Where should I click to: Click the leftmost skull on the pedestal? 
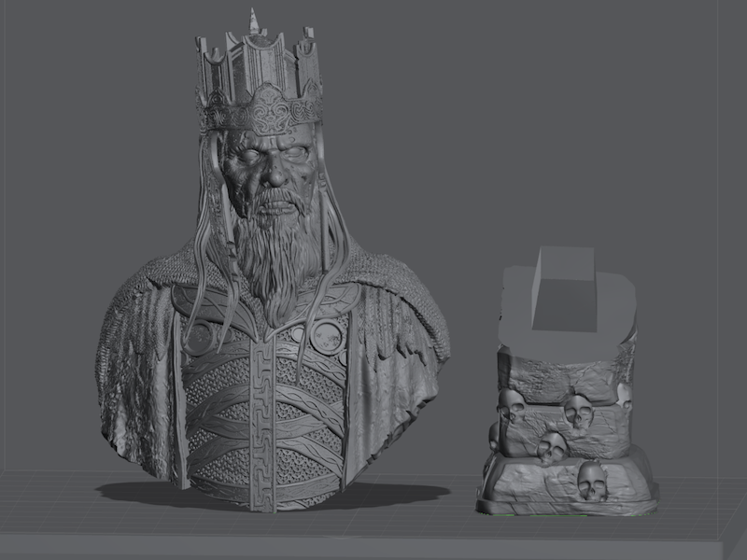click(510, 405)
